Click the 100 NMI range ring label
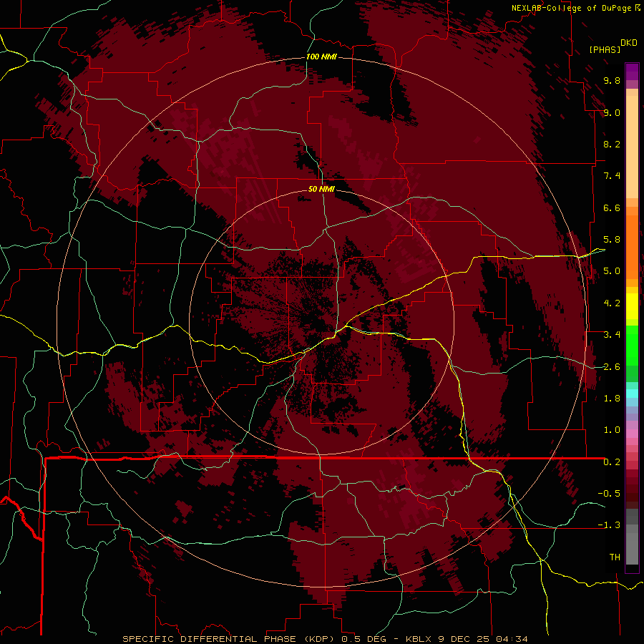This screenshot has width=644, height=644. (321, 57)
